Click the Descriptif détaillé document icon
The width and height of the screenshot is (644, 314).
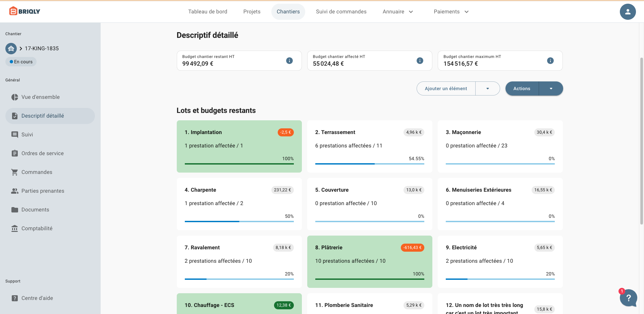[15, 116]
